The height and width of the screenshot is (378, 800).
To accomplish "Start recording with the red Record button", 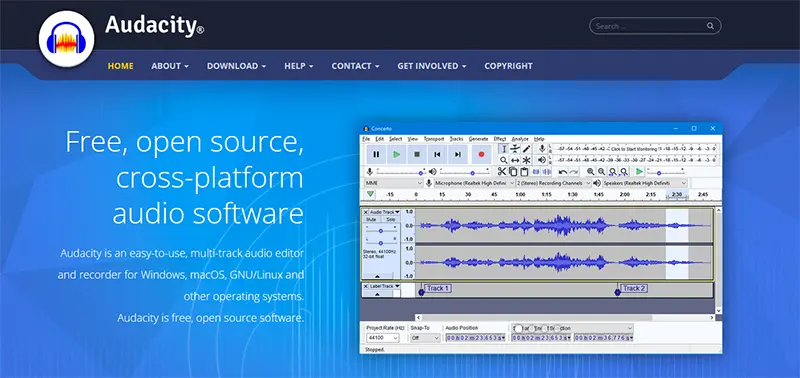I will pyautogui.click(x=481, y=154).
